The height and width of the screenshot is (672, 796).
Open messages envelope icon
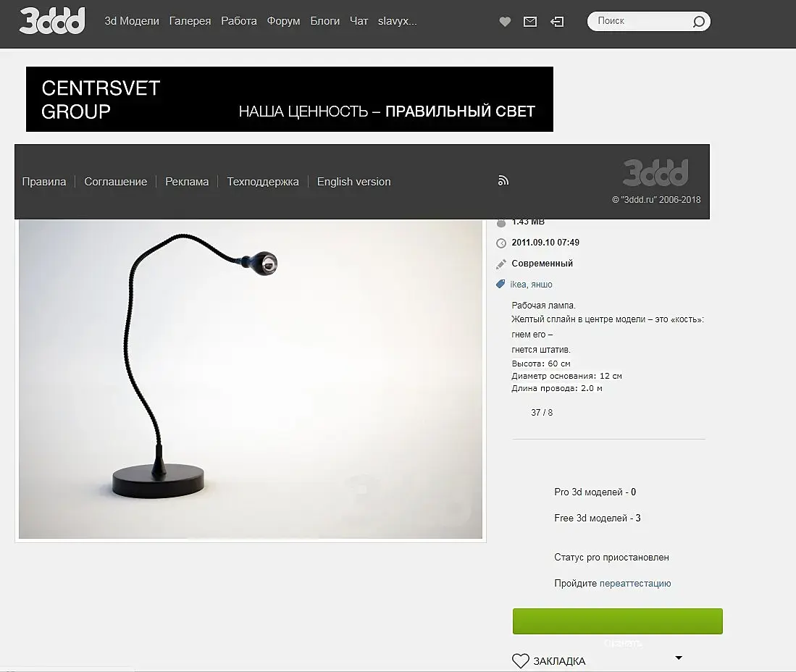[x=530, y=22]
